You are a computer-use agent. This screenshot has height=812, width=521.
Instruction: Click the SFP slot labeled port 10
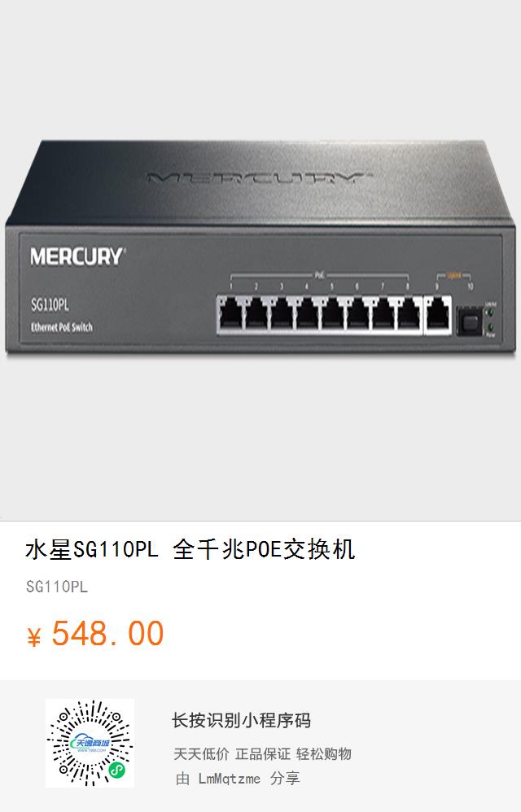pyautogui.click(x=470, y=324)
